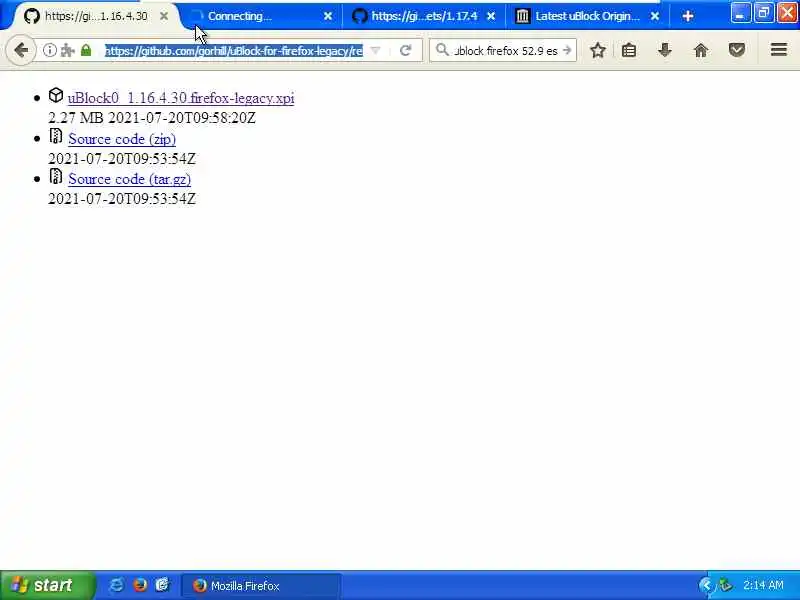Close the 'Connecting...' tab
Screen dimensions: 800x600
point(328,16)
